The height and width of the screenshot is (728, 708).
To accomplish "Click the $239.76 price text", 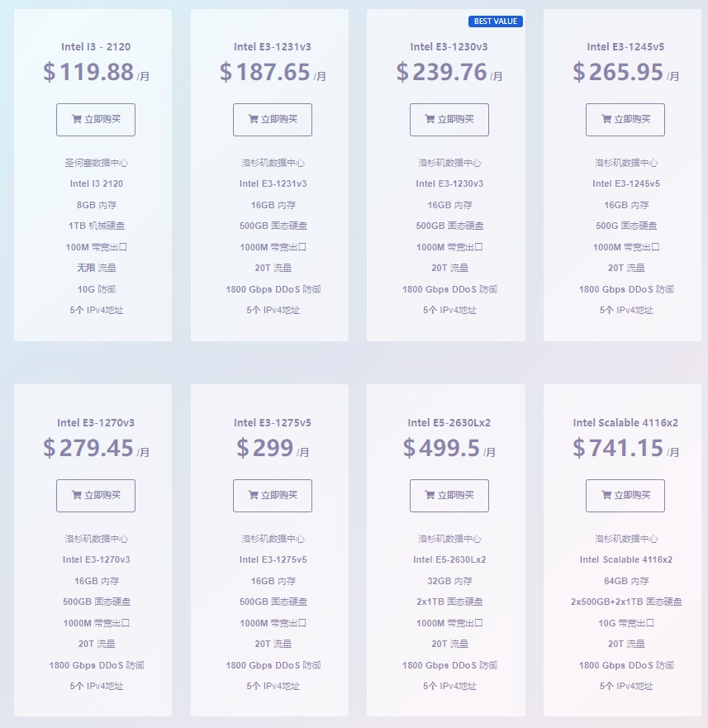I will pos(442,73).
